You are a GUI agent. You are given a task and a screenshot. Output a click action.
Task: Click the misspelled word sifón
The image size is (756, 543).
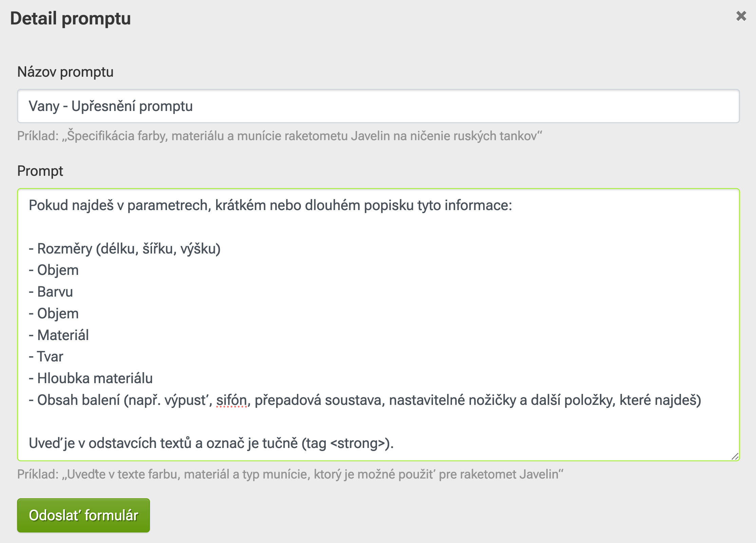[232, 400]
